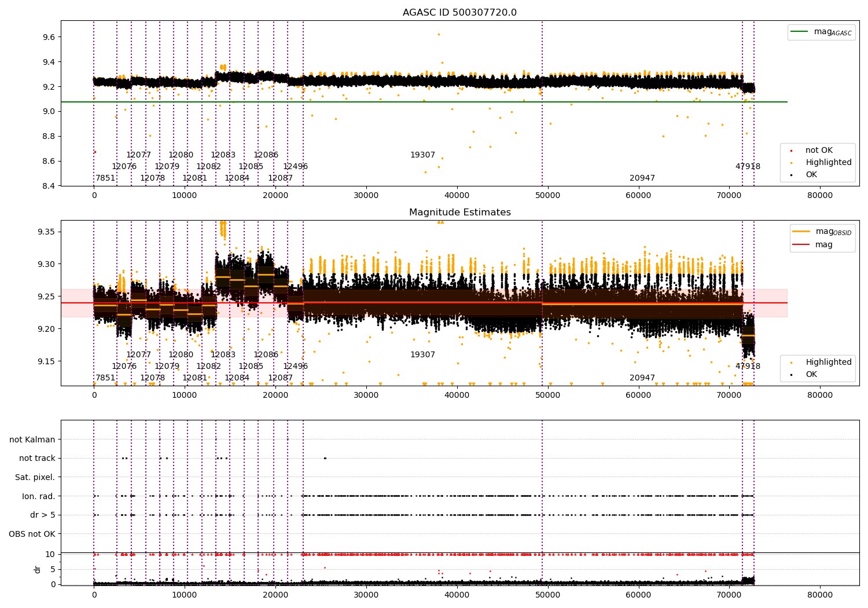Viewport: 868px width, 608px height.
Task: Click the 8.8 y-axis tick label
Action: (49, 137)
